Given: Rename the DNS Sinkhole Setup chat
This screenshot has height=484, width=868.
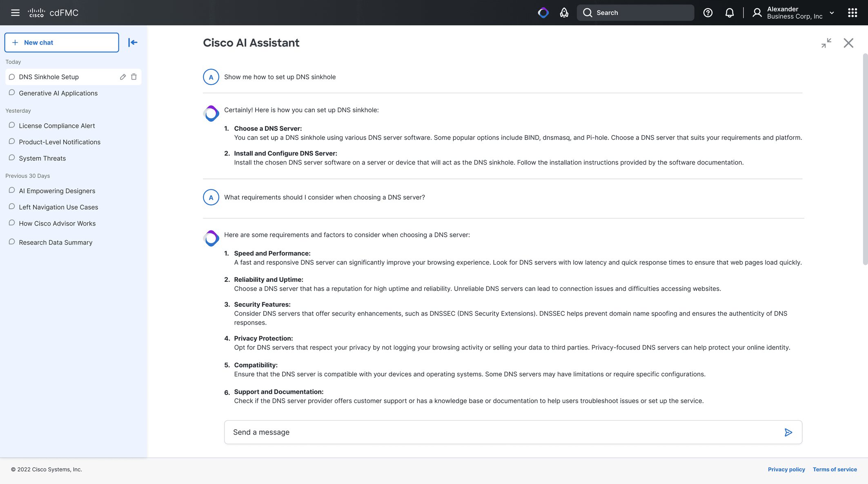Looking at the screenshot, I should click(123, 77).
